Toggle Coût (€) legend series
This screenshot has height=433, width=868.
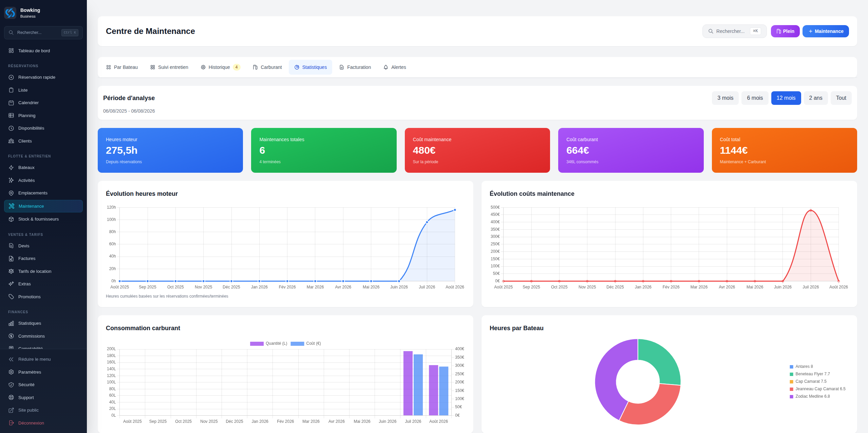coord(306,343)
